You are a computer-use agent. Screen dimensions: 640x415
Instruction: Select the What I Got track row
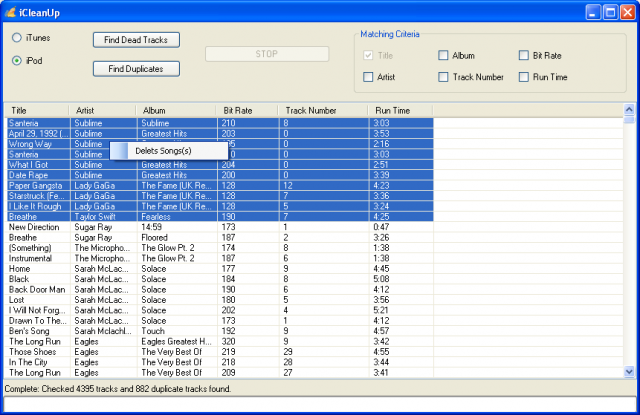point(220,165)
